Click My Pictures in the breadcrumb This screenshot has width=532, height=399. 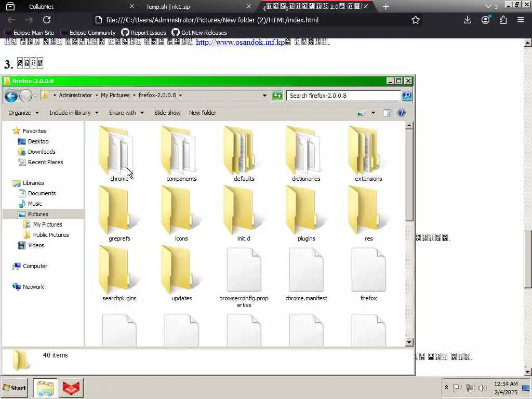click(x=115, y=96)
